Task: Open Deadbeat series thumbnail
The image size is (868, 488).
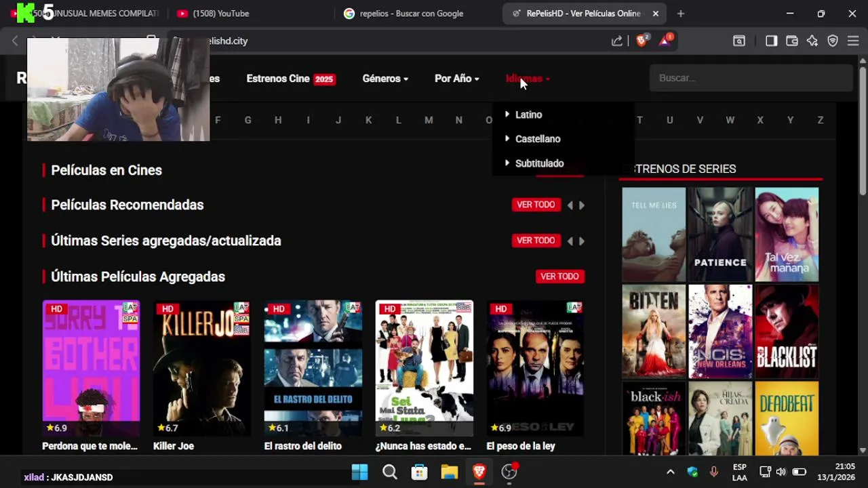Action: [787, 418]
